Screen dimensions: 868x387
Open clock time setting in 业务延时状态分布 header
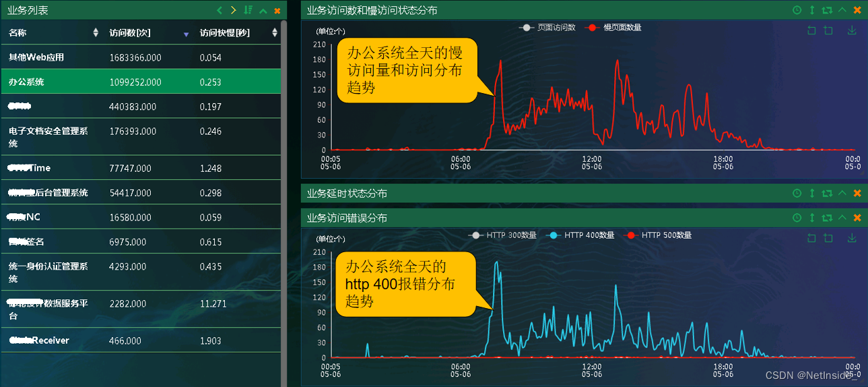(x=797, y=193)
